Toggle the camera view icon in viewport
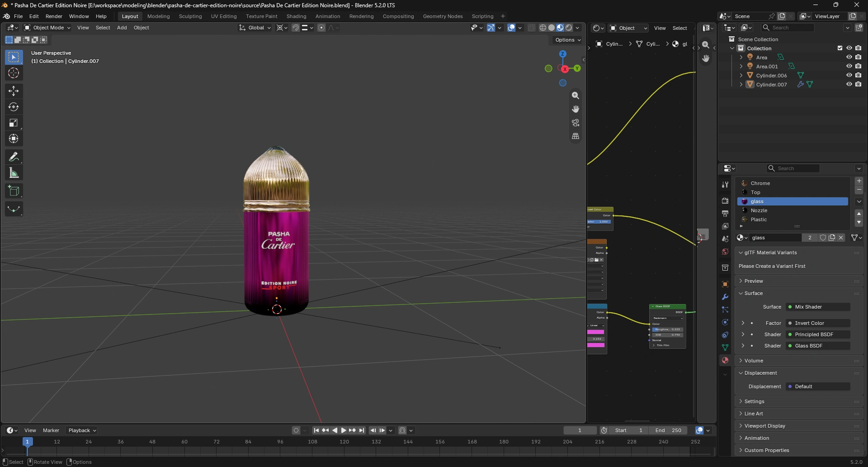The image size is (868, 467). [x=576, y=123]
